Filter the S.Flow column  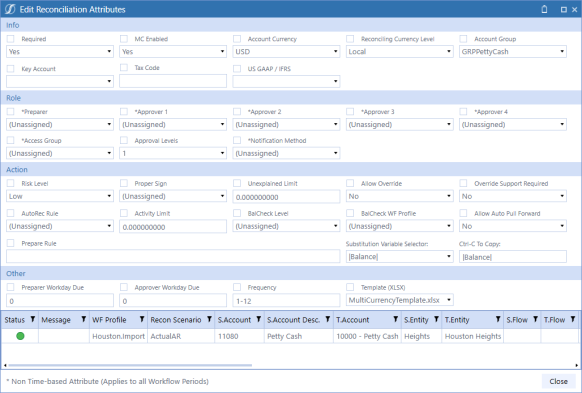pyautogui.click(x=536, y=319)
